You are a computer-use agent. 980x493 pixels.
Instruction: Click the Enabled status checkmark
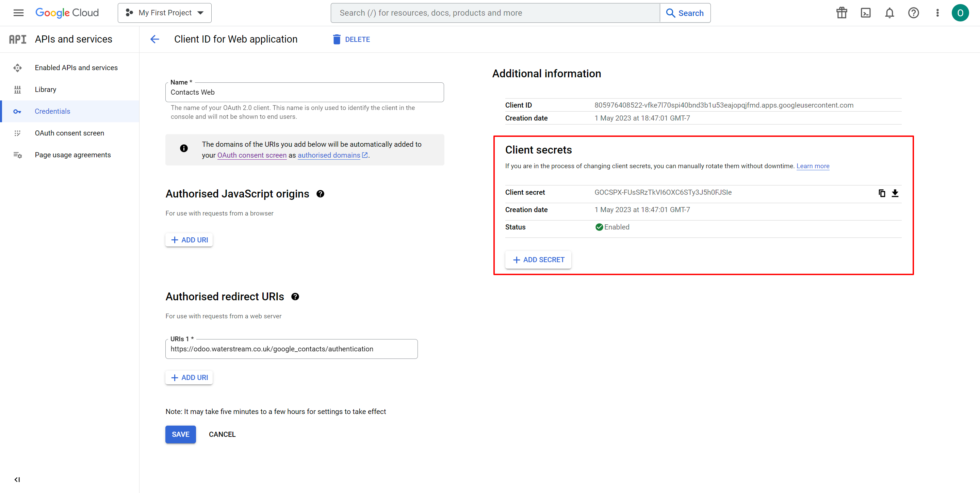[599, 227]
